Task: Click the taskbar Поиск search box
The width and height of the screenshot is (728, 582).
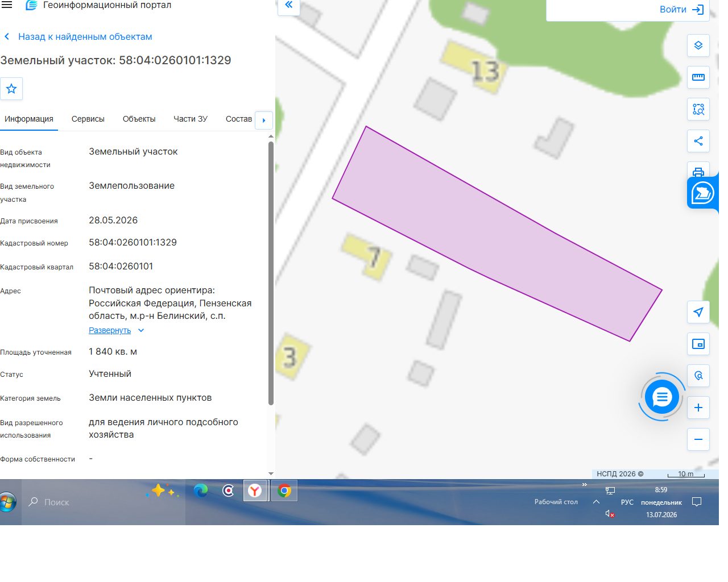Action: click(x=104, y=502)
